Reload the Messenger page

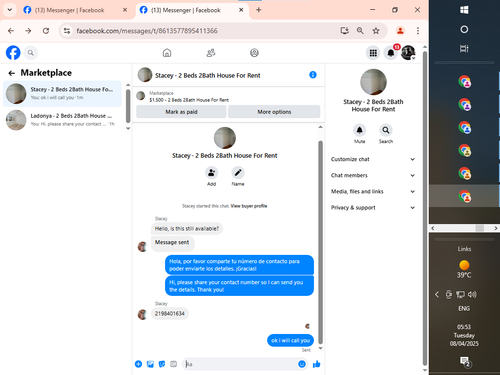click(x=46, y=31)
